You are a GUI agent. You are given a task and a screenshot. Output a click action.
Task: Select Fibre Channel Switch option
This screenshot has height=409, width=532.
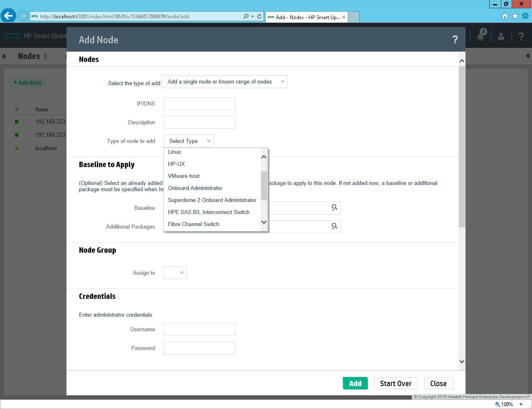point(193,224)
